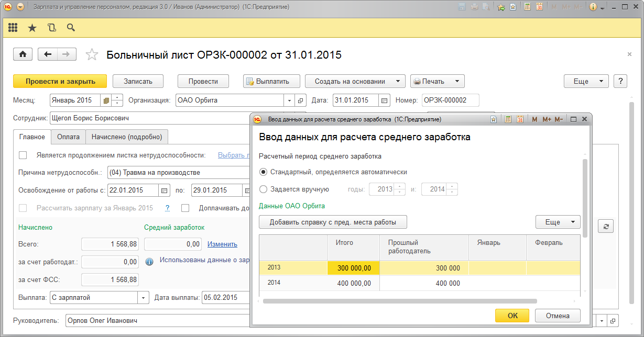Click the refresh icon button on right
This screenshot has height=337, width=644.
tap(606, 226)
